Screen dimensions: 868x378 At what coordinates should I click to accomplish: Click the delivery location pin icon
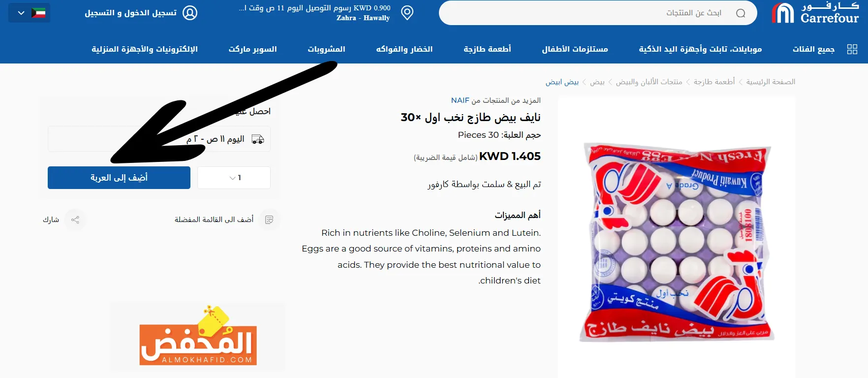coord(407,13)
